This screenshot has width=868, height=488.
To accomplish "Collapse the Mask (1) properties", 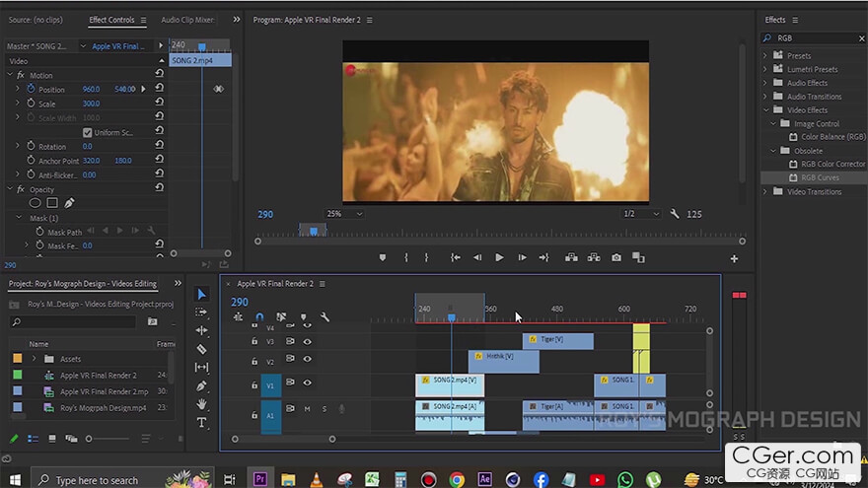I will [19, 218].
